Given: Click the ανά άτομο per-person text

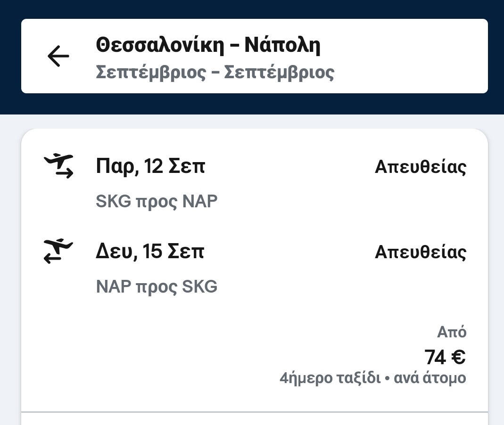Looking at the screenshot, I should 430,378.
